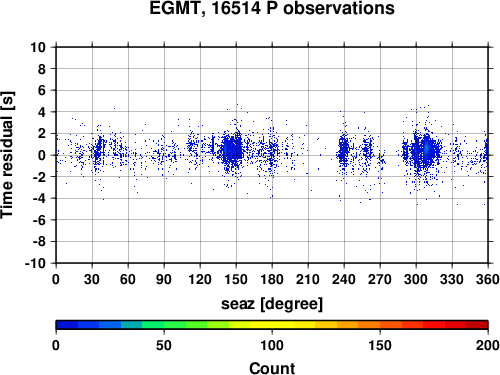Click the 300 tick label on x-axis
Screen dimensions: 500x375
click(416, 279)
